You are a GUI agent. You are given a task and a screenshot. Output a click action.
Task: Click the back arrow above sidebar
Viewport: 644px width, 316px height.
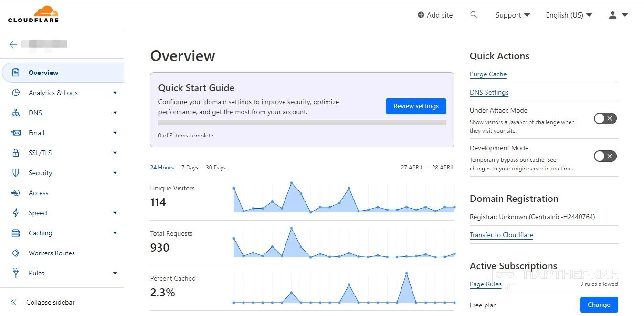pyautogui.click(x=13, y=44)
